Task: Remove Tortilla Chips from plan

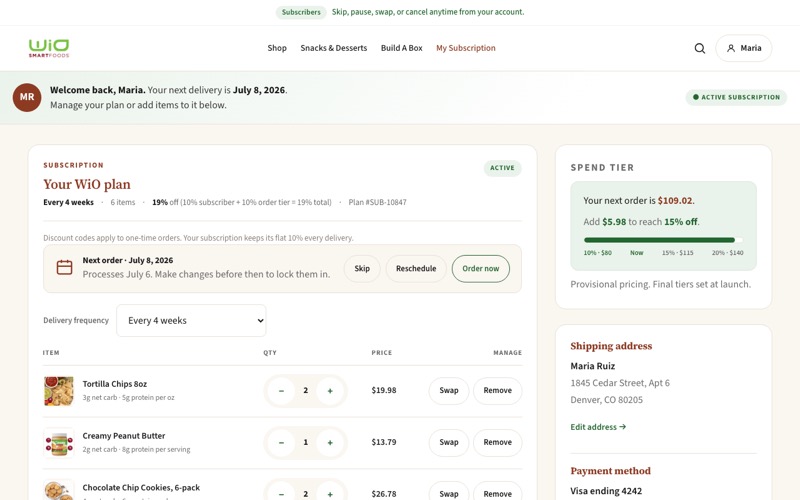Action: click(x=497, y=391)
